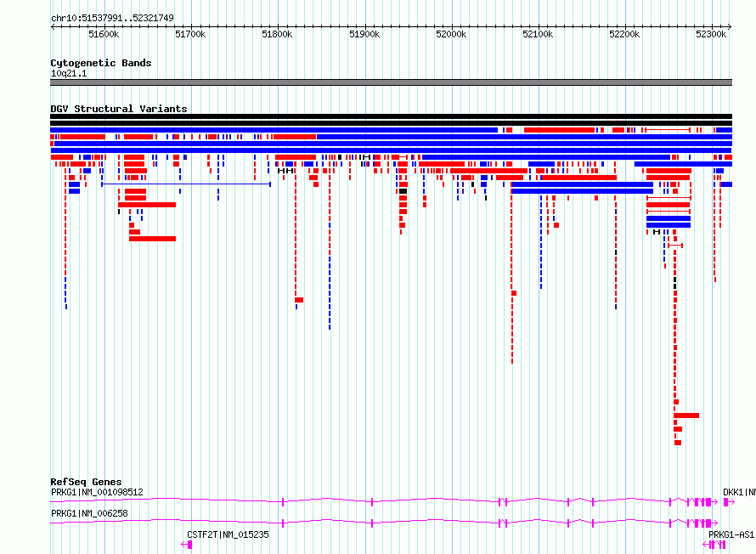Click the chr10:51537991..52321749 region label

pos(112,18)
